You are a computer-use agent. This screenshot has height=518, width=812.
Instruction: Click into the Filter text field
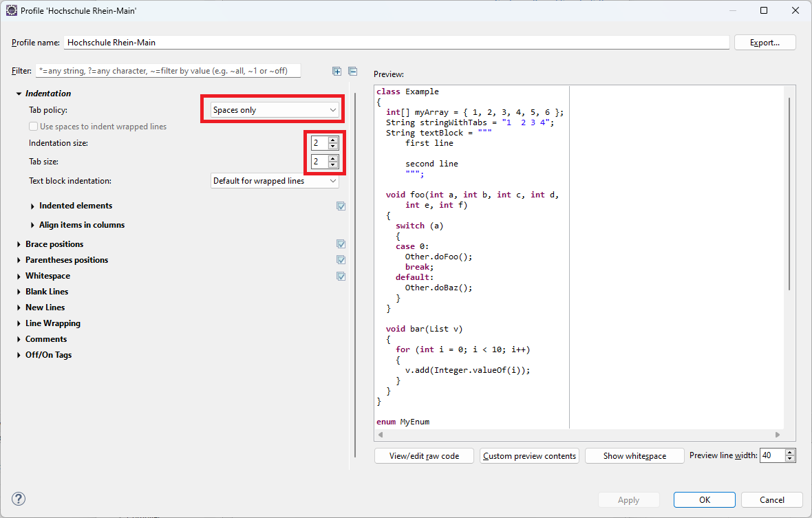[x=169, y=71]
